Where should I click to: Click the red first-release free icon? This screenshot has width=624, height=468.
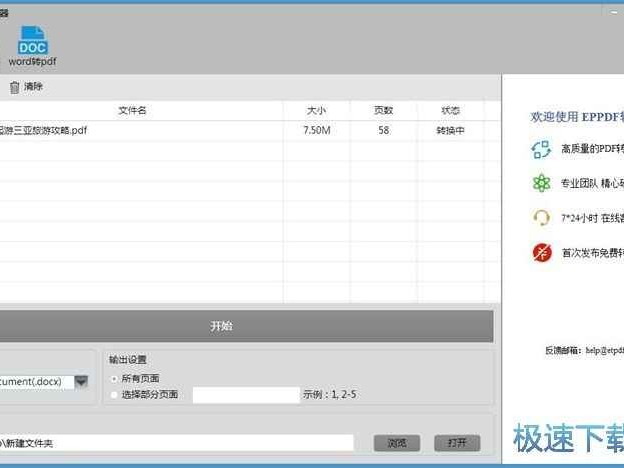point(541,251)
